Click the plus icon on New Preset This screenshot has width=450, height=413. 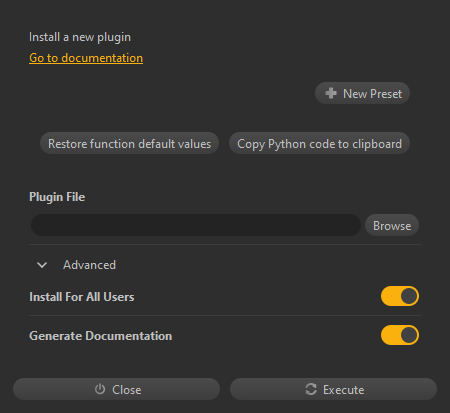[x=331, y=93]
